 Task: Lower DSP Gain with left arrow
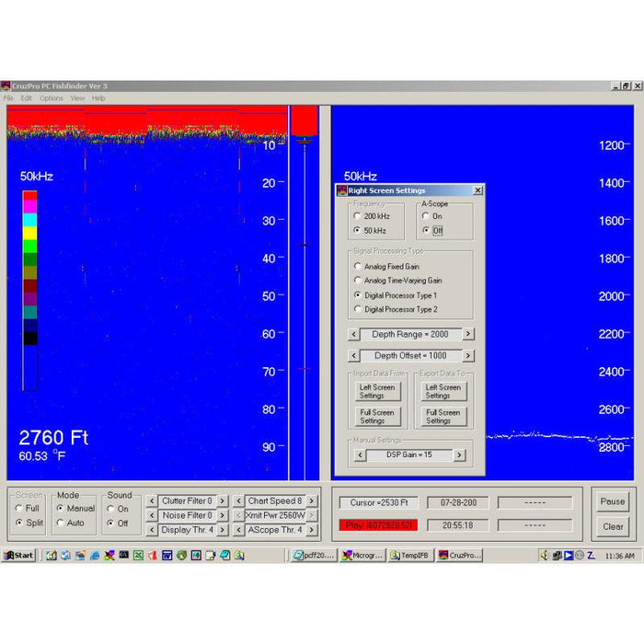360,455
